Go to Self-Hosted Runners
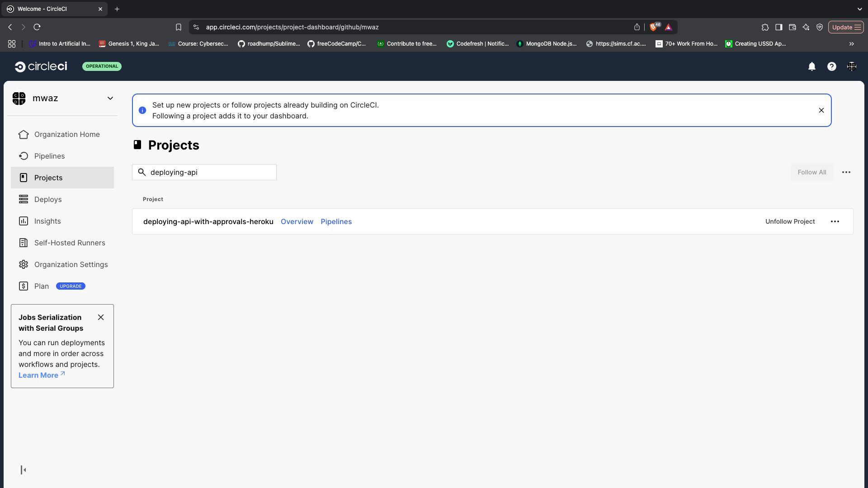Screen dimensions: 868x488 (69, 243)
